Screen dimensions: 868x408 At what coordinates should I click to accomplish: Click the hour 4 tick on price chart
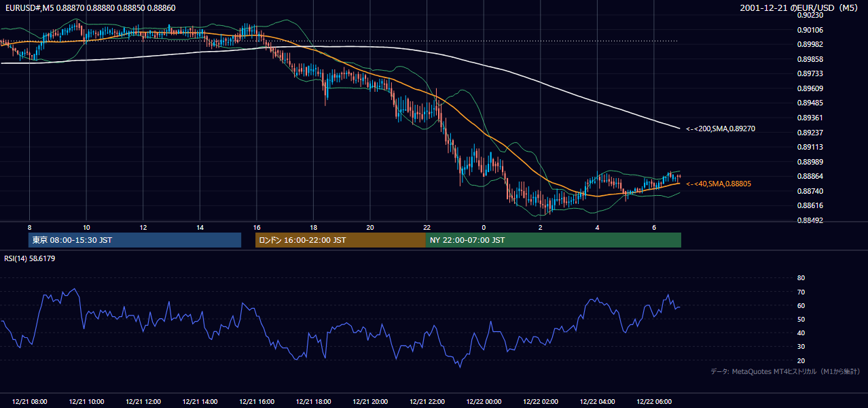click(597, 227)
